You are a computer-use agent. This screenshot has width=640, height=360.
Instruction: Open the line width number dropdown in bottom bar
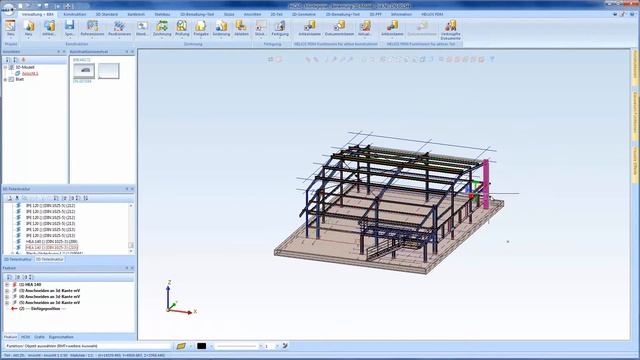coord(277,346)
